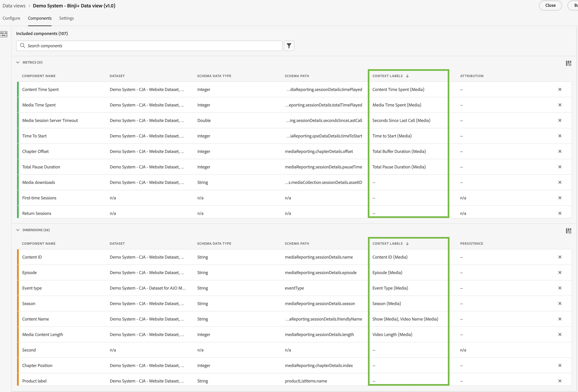The height and width of the screenshot is (392, 578).
Task: Click Dimensions Schema Data Type header
Action: (x=214, y=244)
